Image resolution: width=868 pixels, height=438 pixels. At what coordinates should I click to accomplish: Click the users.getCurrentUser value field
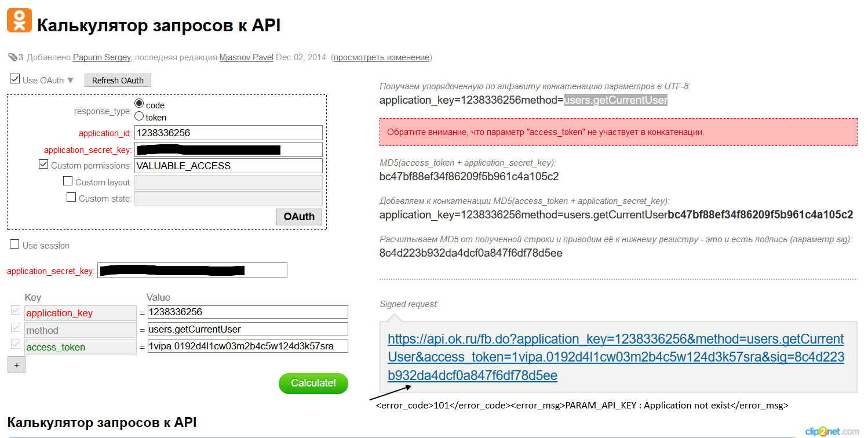coord(248,329)
